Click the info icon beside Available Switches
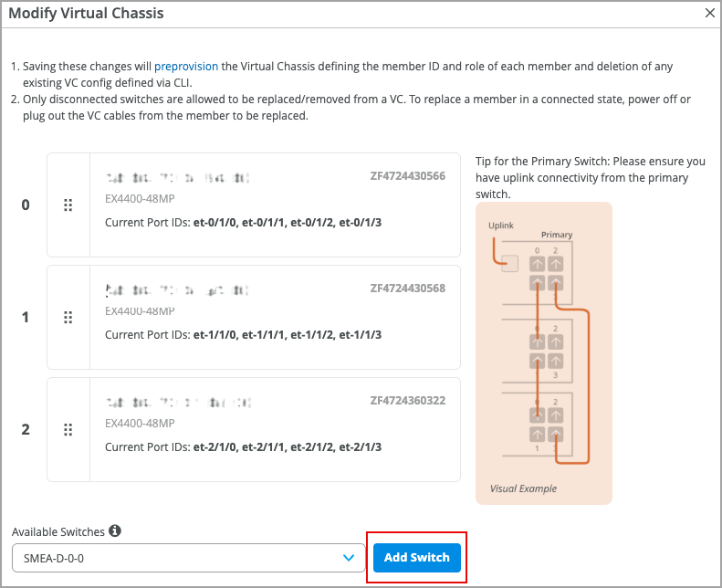Screen dimensions: 722x588 pyautogui.click(x=115, y=530)
